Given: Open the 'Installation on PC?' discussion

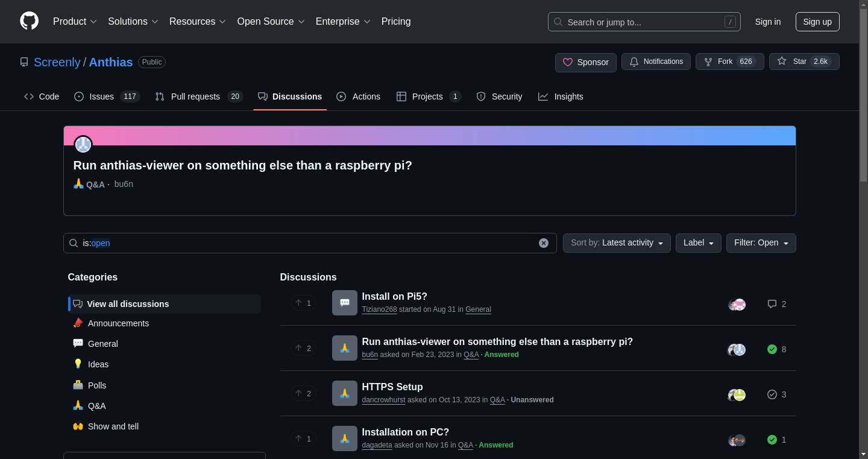Looking at the screenshot, I should tap(405, 432).
